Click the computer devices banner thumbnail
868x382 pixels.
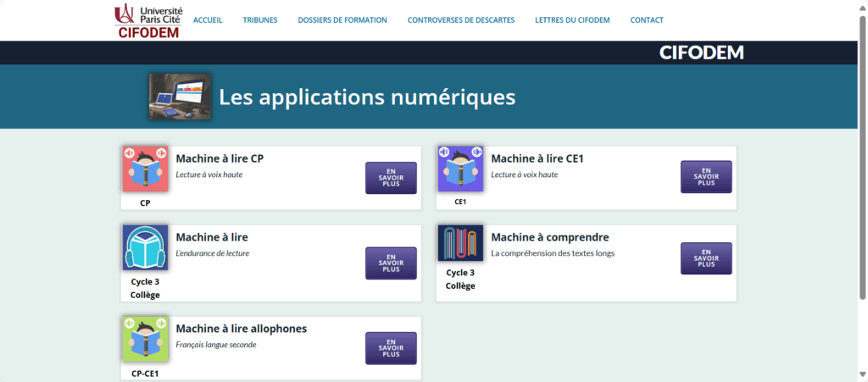point(180,97)
